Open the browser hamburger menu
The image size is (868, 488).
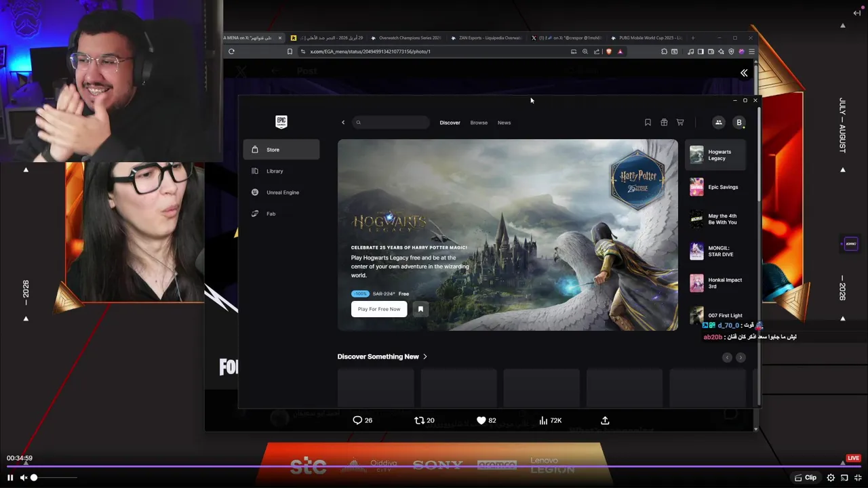click(751, 52)
